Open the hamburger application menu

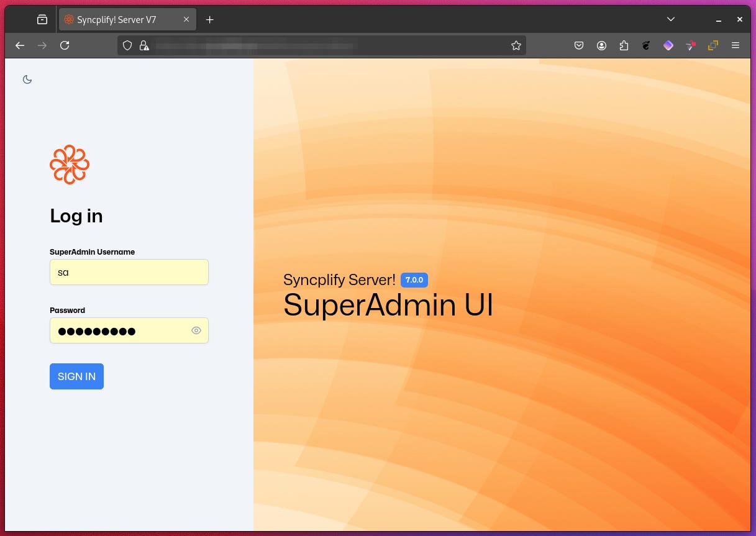(736, 45)
